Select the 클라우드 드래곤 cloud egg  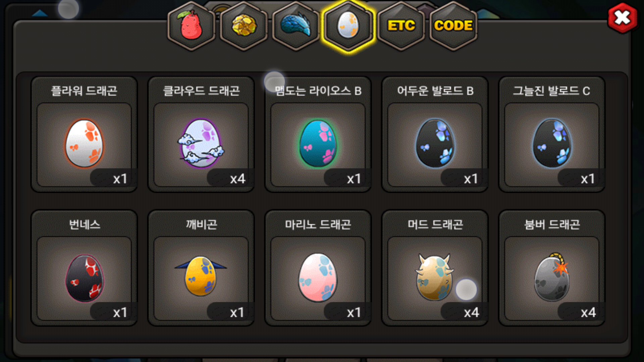(201, 143)
